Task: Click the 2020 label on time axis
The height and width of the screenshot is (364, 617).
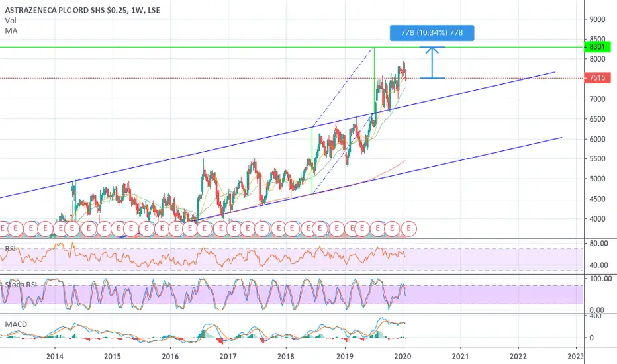Action: [x=403, y=357]
